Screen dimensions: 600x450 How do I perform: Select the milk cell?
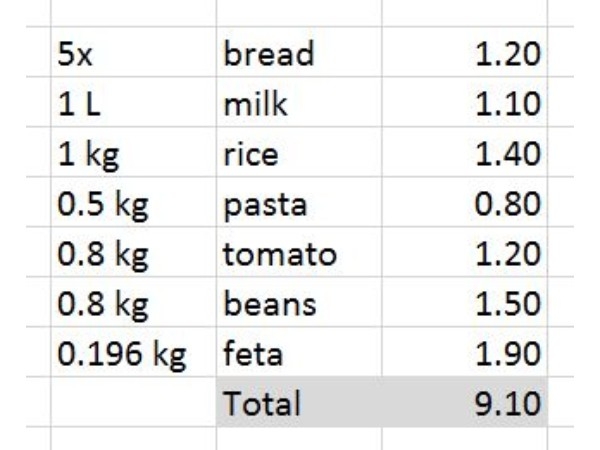point(299,102)
